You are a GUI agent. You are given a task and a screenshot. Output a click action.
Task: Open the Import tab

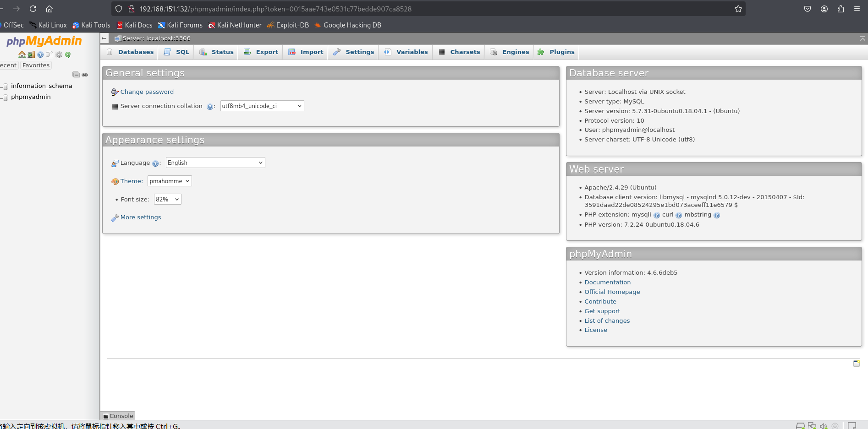(306, 52)
